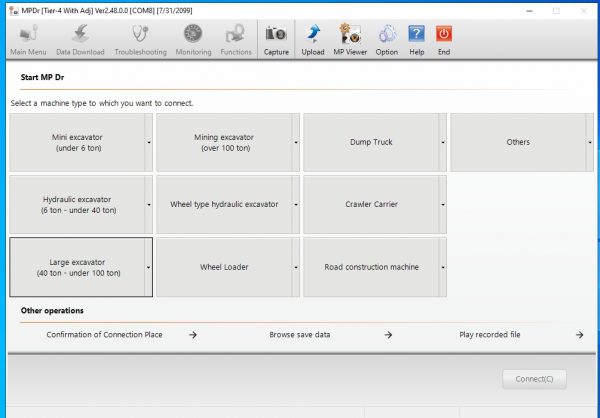Minimize the MPDr window
The image size is (600, 418).
point(530,11)
